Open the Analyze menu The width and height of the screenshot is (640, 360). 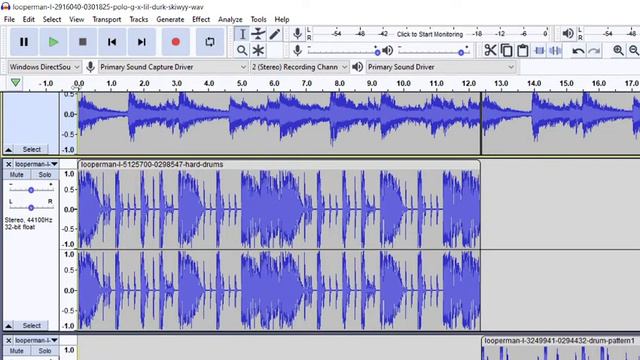[x=230, y=19]
